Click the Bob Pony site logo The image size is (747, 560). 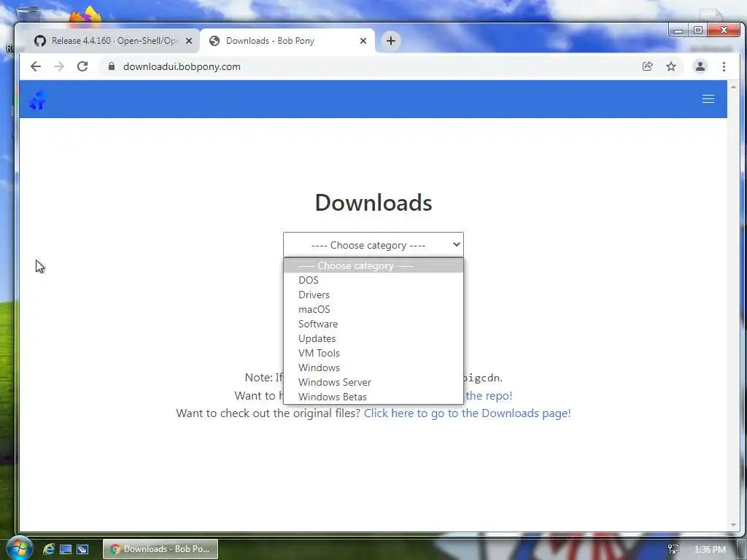pyautogui.click(x=38, y=99)
